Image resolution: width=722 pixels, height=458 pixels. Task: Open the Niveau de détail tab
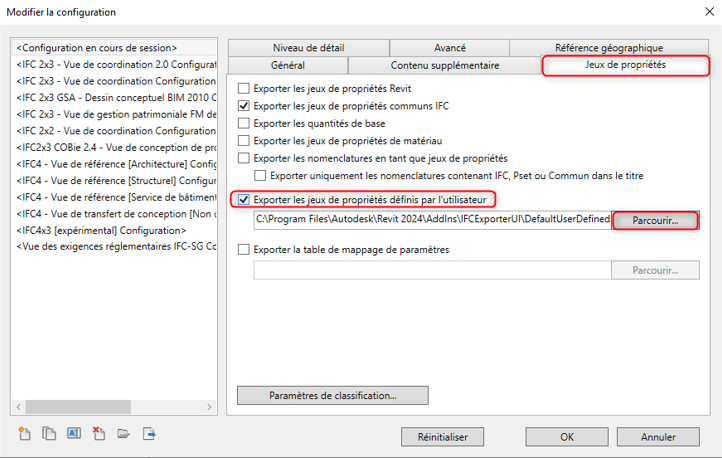308,48
